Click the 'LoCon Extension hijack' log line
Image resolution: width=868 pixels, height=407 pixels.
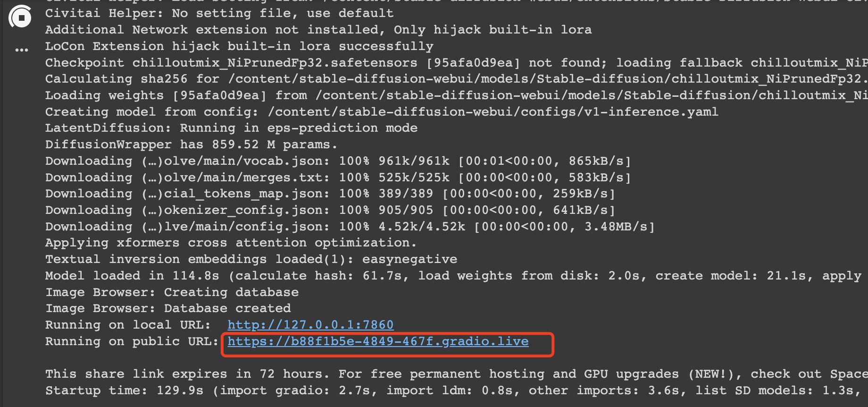(239, 46)
